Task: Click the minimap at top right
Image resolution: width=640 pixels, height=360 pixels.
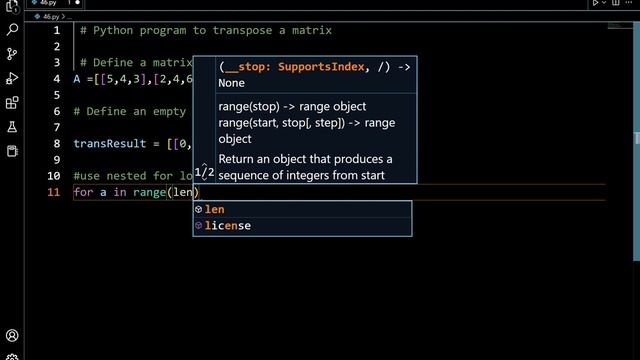Action: (x=619, y=26)
